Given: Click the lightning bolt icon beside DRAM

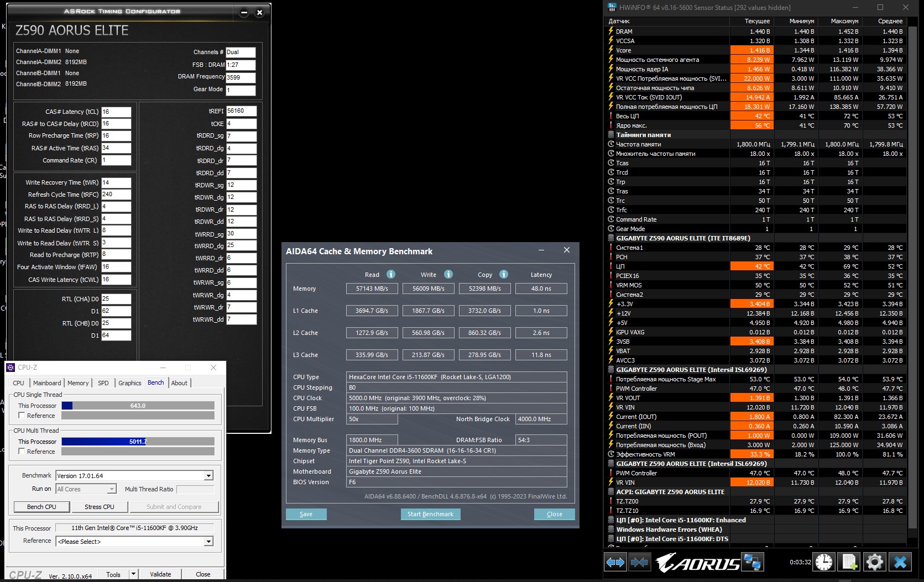Looking at the screenshot, I should [611, 31].
